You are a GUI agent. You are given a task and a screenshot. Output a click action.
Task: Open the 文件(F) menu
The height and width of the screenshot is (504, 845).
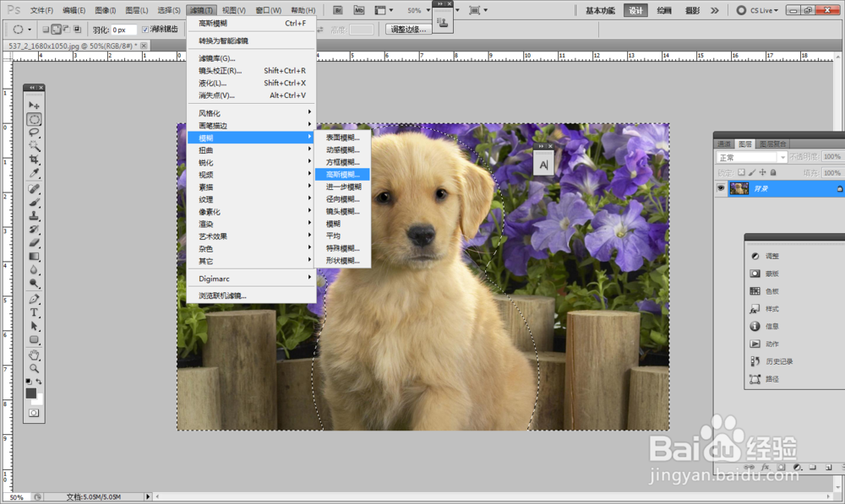[x=41, y=10]
